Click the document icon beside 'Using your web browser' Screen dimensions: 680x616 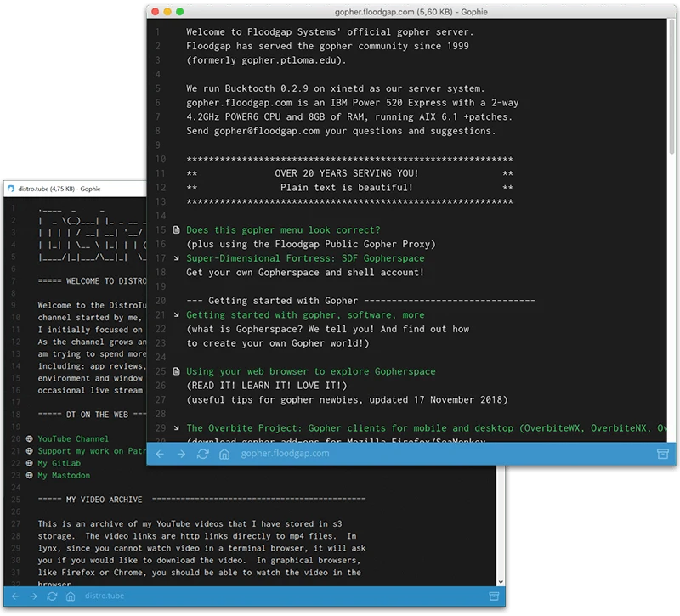(177, 371)
